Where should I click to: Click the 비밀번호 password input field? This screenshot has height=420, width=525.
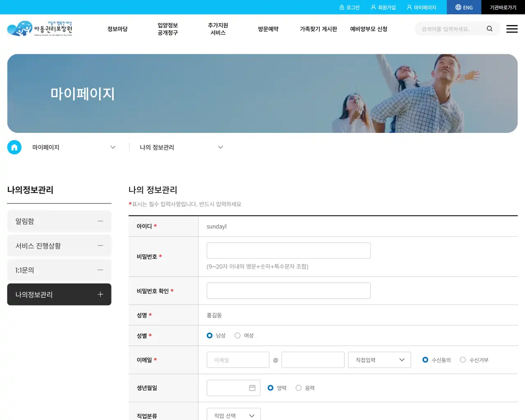[288, 250]
